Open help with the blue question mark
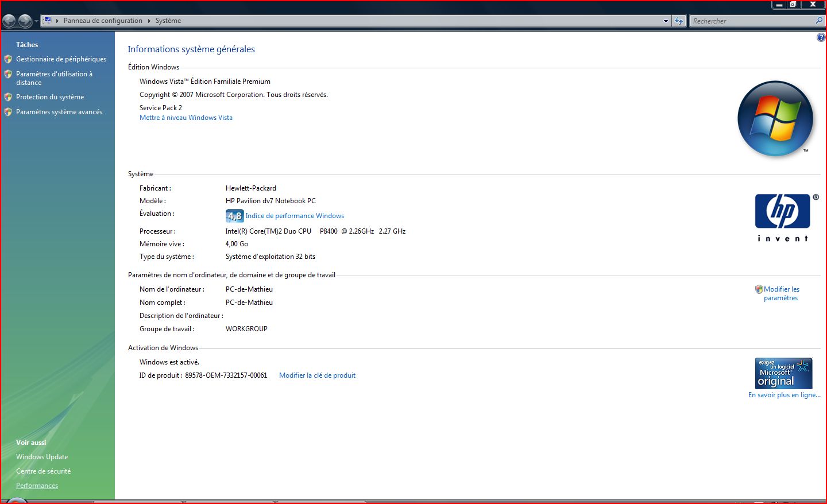827x504 pixels. [x=821, y=37]
